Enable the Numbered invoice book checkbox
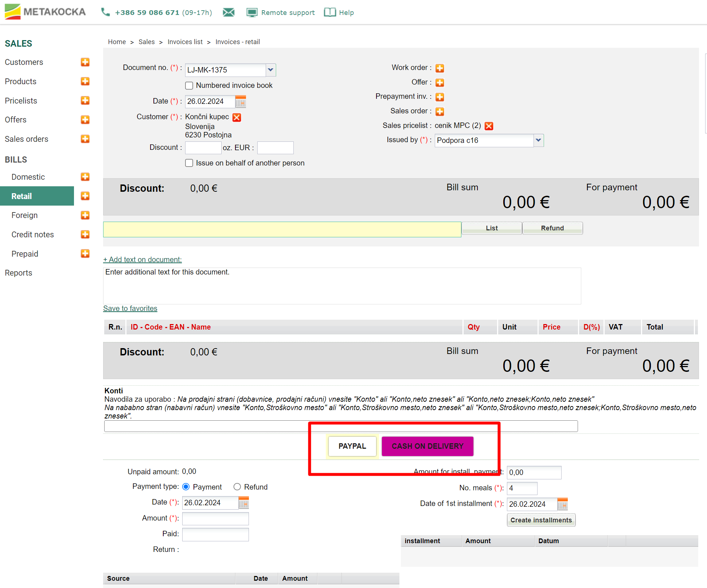The height and width of the screenshot is (588, 707). (x=189, y=86)
